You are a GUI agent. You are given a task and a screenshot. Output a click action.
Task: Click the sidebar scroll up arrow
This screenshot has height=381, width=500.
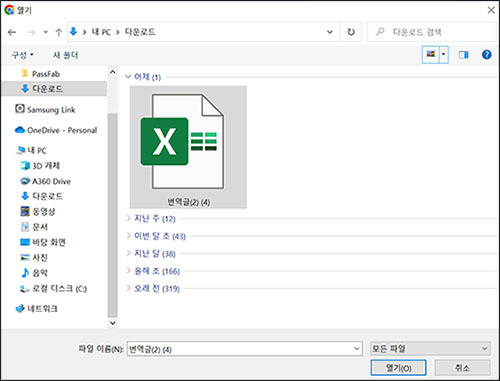pos(113,72)
